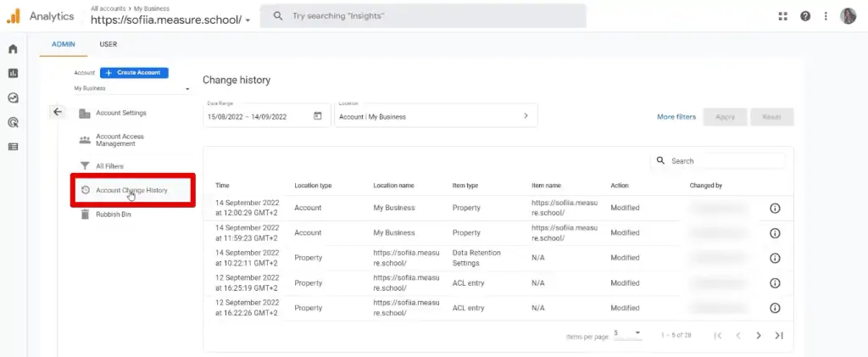Show info for 11:59:23 change row

[775, 233]
